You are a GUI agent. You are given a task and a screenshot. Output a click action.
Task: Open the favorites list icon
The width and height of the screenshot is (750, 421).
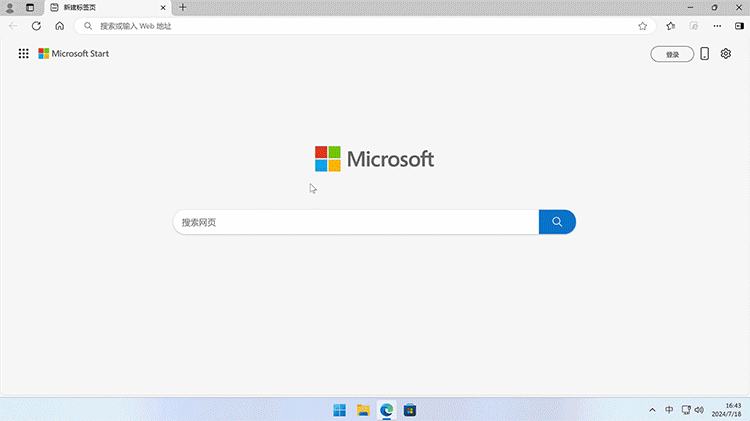[x=670, y=26]
